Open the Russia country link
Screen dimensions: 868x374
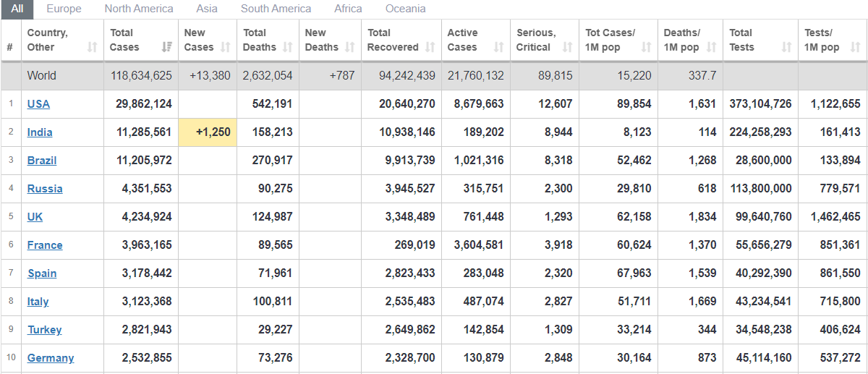(x=45, y=188)
